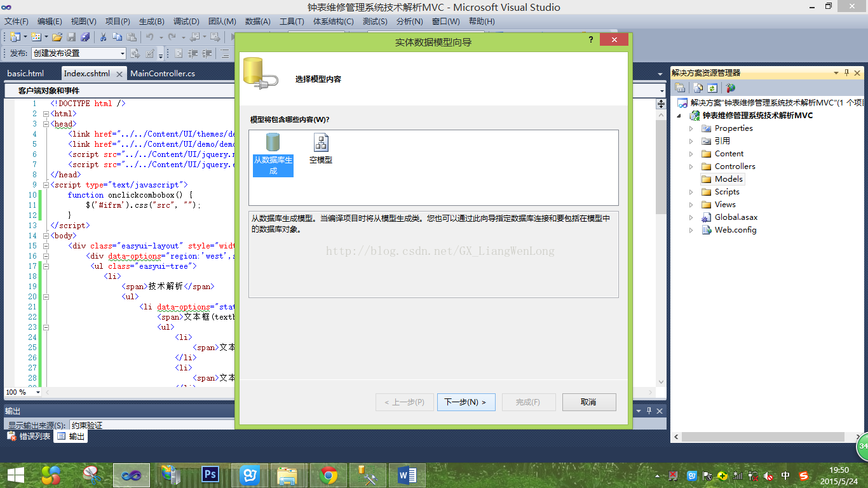Image resolution: width=868 pixels, height=488 pixels.
Task: Click the Solution Explorer horizontal scrollbar
Action: pyautogui.click(x=764, y=437)
